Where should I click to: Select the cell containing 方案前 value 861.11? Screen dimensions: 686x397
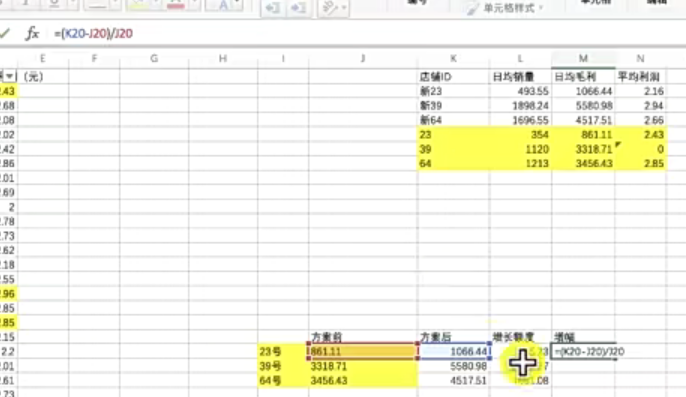[363, 351]
